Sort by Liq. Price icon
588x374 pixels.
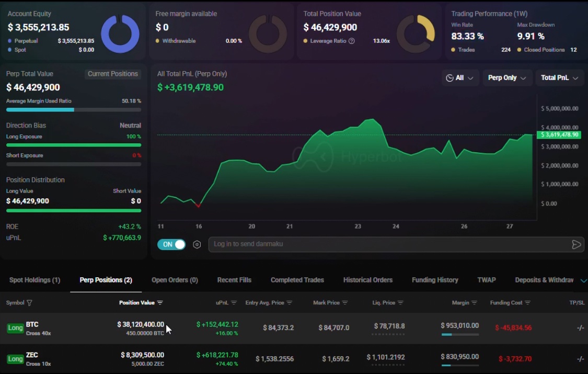(x=400, y=303)
